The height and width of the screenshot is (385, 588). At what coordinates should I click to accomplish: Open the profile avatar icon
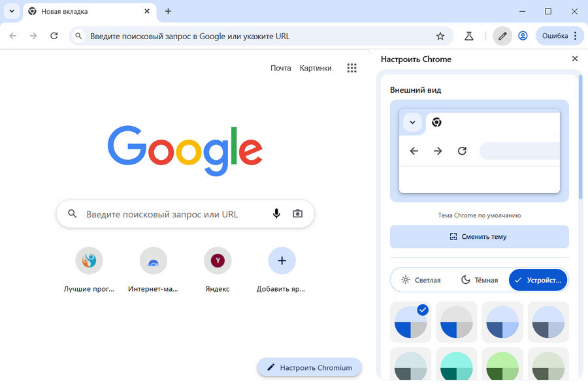coord(523,36)
